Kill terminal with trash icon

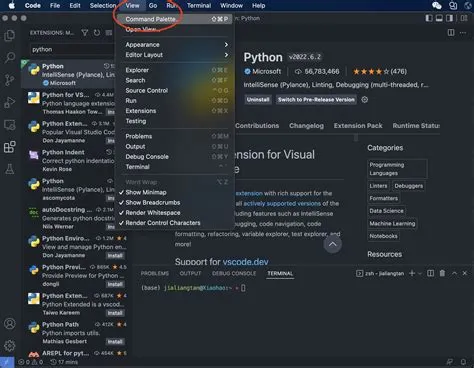click(442, 273)
